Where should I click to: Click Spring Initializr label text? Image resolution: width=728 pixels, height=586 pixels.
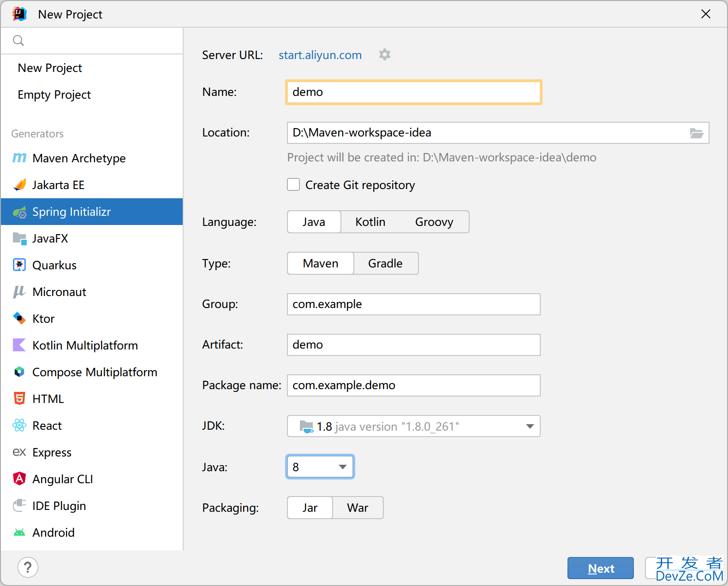(72, 212)
